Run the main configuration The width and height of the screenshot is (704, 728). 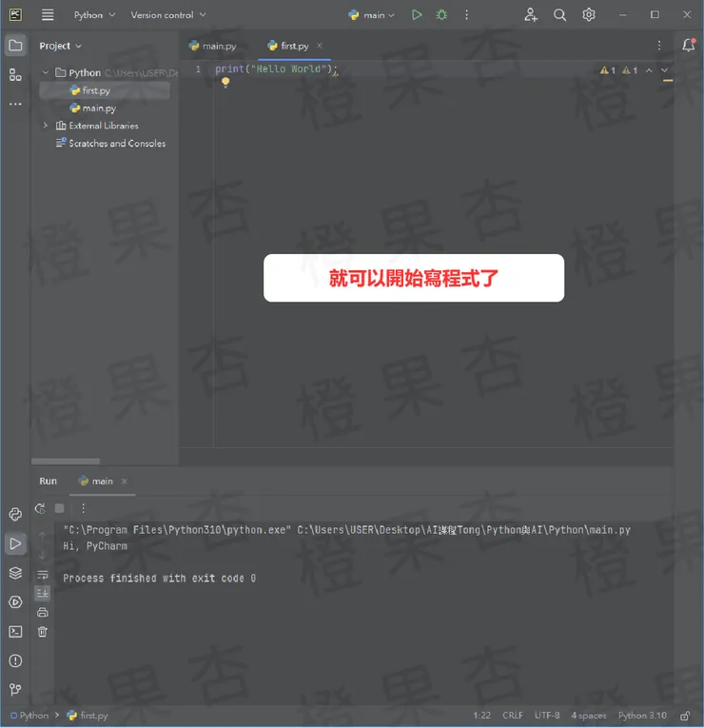pyautogui.click(x=417, y=15)
